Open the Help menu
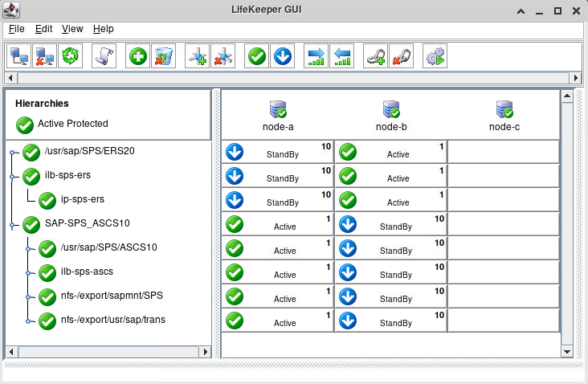Image resolution: width=588 pixels, height=384 pixels. [x=104, y=29]
